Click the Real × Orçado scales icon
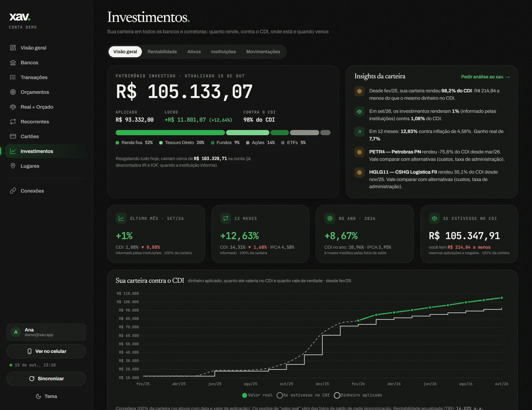The width and height of the screenshot is (532, 410). coord(13,107)
